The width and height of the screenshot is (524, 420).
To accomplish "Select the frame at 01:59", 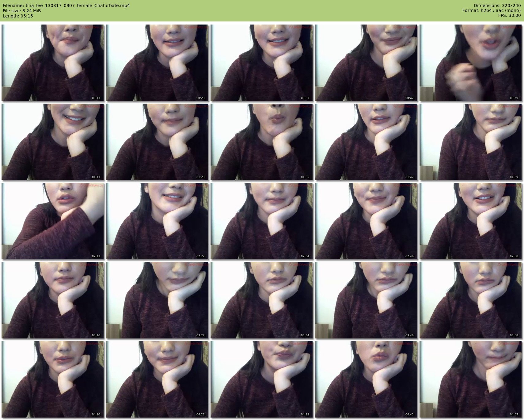I will click(x=470, y=142).
